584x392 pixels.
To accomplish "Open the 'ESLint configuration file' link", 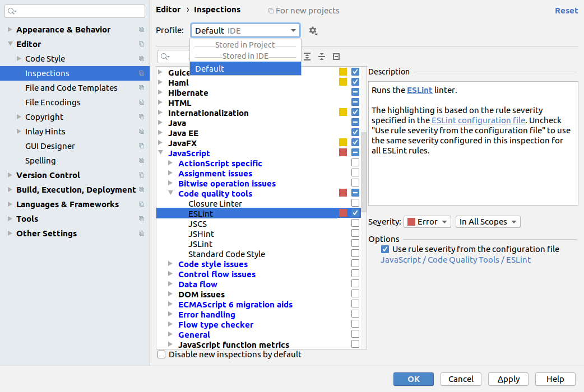I will [x=478, y=120].
